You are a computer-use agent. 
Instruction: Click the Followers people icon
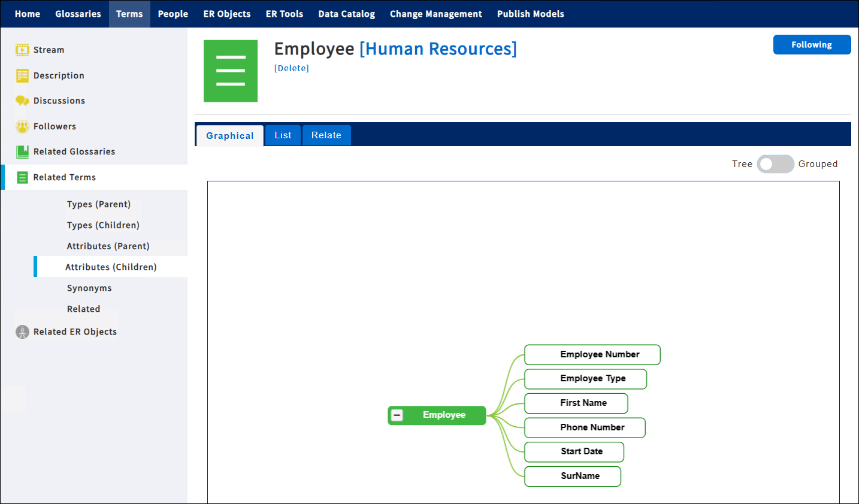[x=22, y=126]
